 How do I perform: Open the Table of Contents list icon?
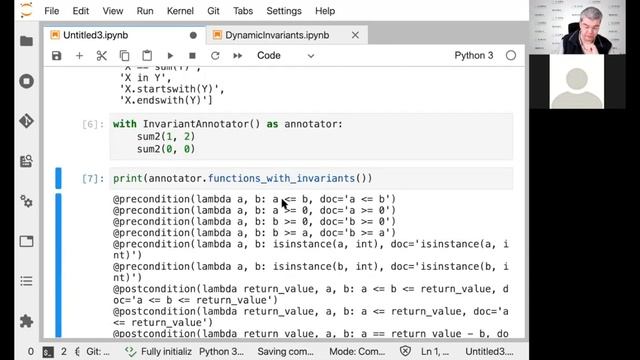[x=27, y=281]
